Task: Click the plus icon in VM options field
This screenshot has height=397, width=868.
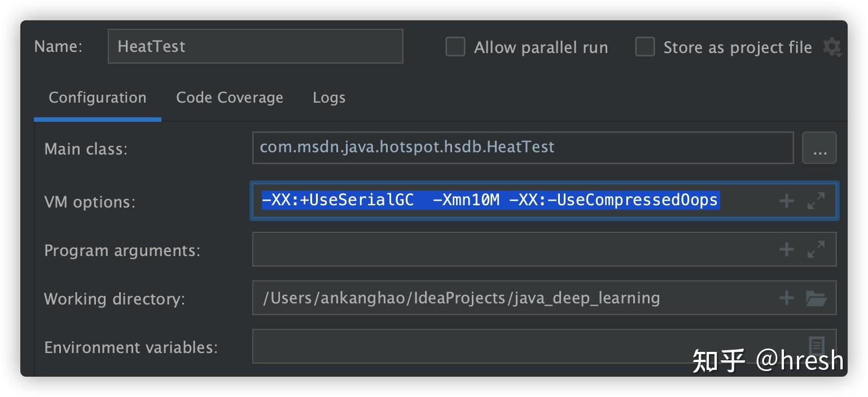Action: pyautogui.click(x=786, y=201)
